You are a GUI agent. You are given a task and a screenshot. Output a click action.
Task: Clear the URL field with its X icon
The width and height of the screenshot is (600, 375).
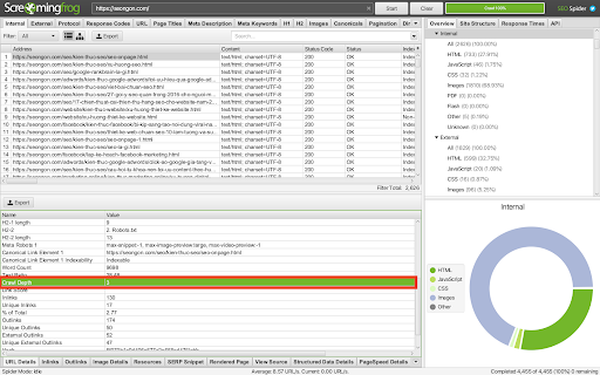[x=368, y=8]
